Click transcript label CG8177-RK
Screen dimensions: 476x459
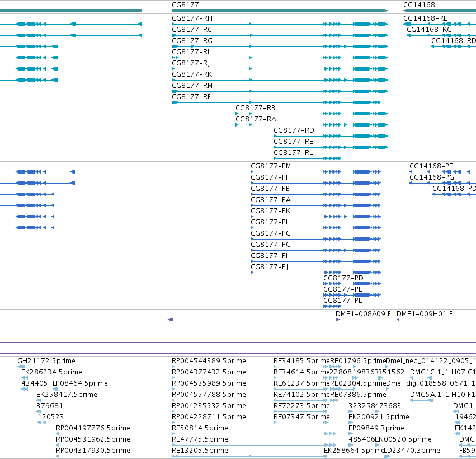coord(192,75)
